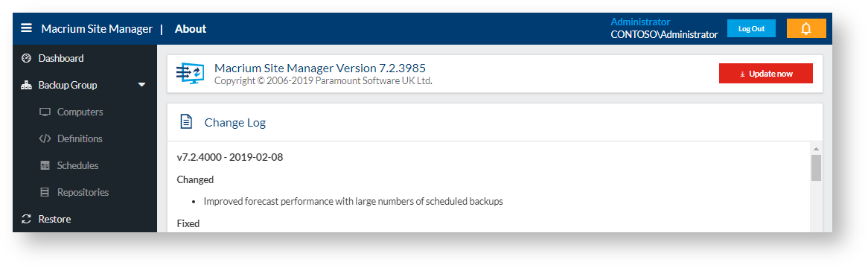
Task: Open Repositories section
Action: click(83, 192)
